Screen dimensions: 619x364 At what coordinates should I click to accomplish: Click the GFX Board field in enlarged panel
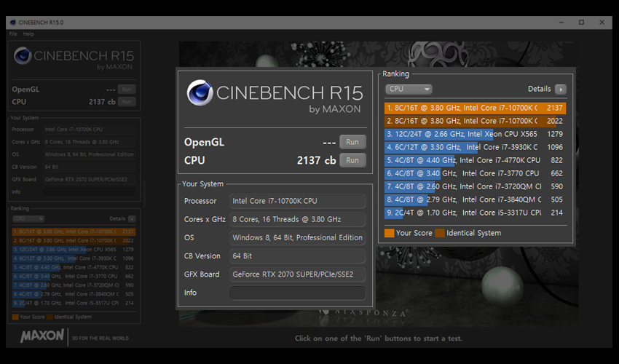(297, 274)
